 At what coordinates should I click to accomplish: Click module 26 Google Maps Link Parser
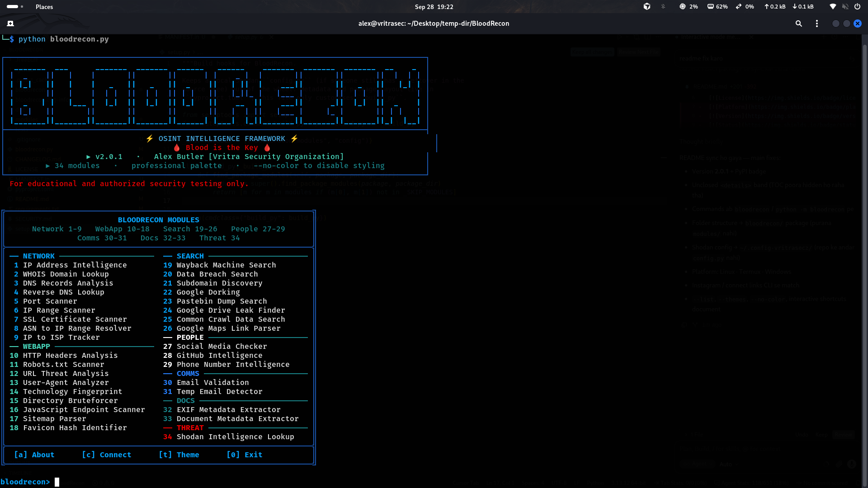(222, 328)
